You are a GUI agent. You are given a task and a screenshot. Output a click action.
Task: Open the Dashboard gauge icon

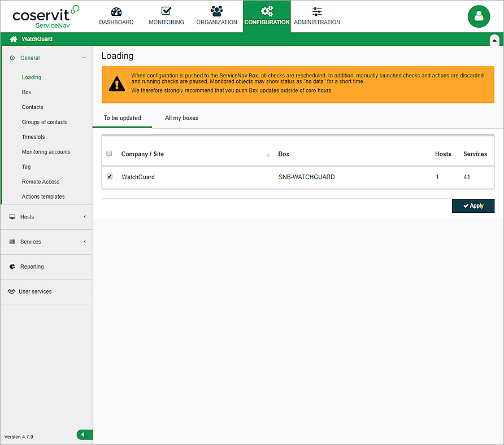click(116, 11)
